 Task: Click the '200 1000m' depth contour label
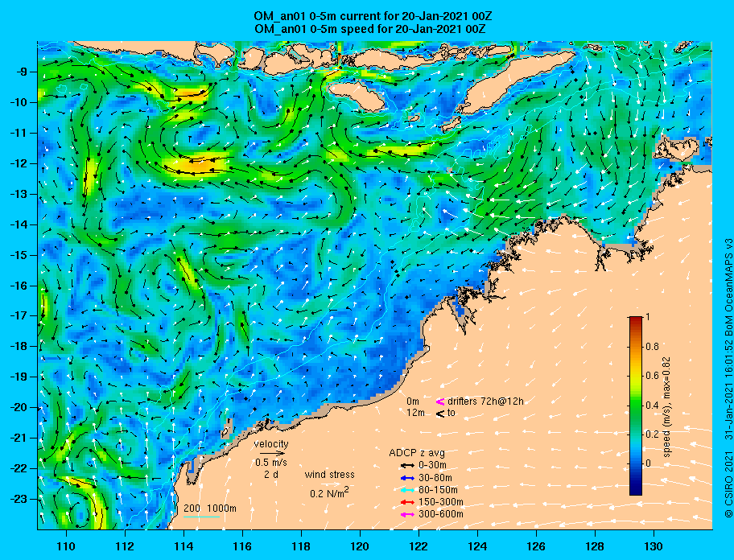pyautogui.click(x=210, y=509)
